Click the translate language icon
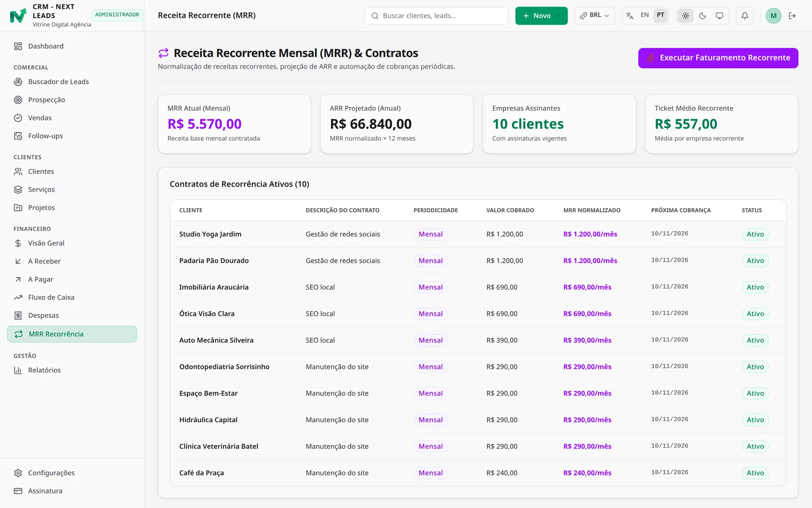The image size is (812, 508). point(630,16)
